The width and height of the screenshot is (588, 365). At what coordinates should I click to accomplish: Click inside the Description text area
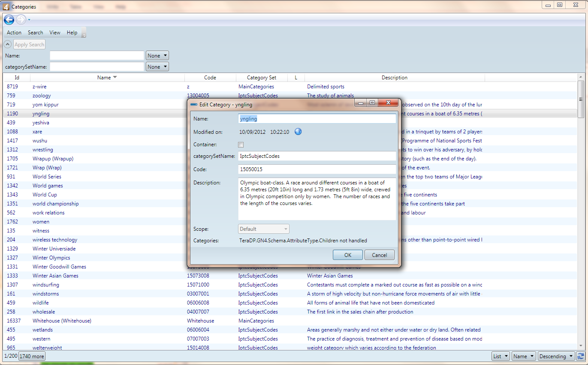pyautogui.click(x=317, y=199)
